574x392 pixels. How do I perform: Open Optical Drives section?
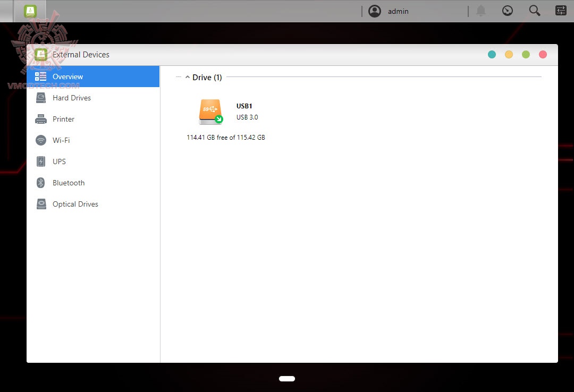93,204
